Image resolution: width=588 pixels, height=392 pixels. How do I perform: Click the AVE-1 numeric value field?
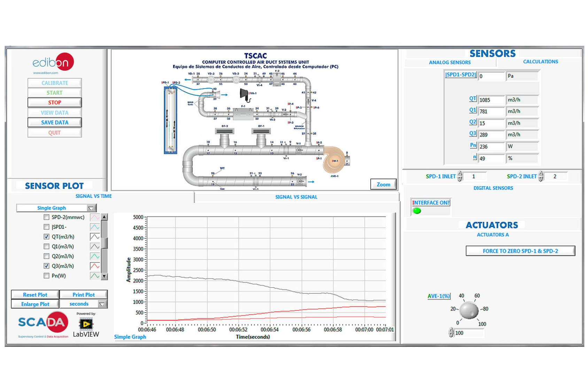pos(469,333)
